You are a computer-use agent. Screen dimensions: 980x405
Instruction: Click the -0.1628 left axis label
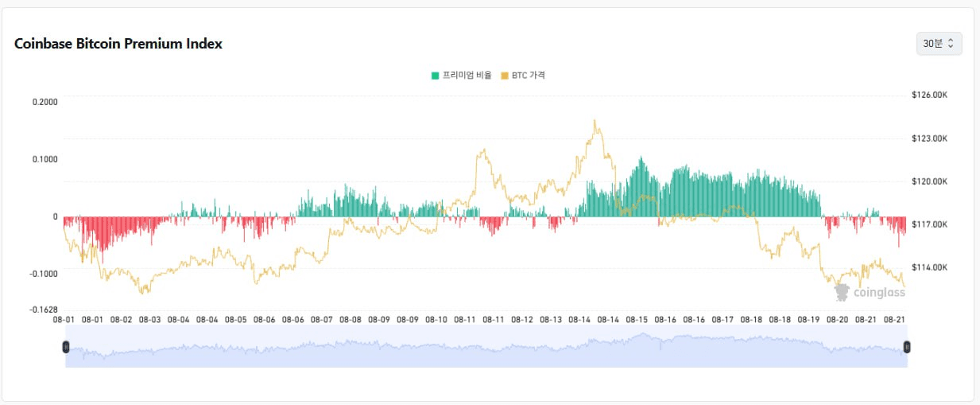43,310
